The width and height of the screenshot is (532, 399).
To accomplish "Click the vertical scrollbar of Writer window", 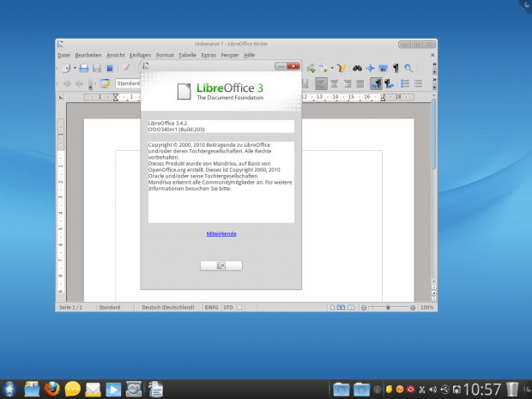I will tap(433, 189).
